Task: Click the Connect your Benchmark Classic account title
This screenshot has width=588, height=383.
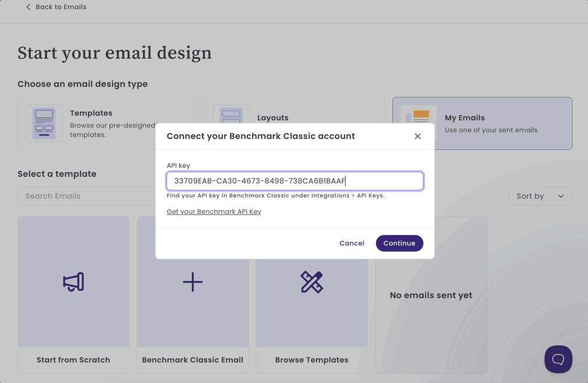Action: click(261, 136)
